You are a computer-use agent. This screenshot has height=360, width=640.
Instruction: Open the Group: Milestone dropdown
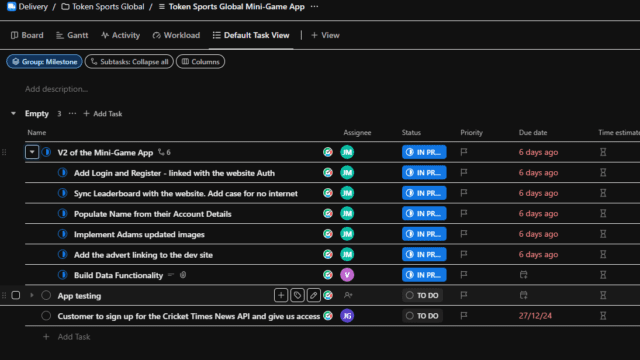[44, 62]
